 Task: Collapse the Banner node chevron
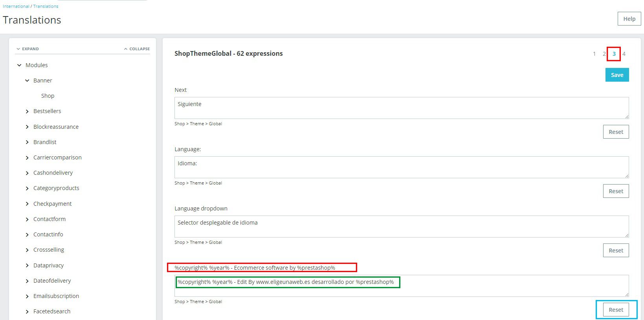[x=27, y=80]
